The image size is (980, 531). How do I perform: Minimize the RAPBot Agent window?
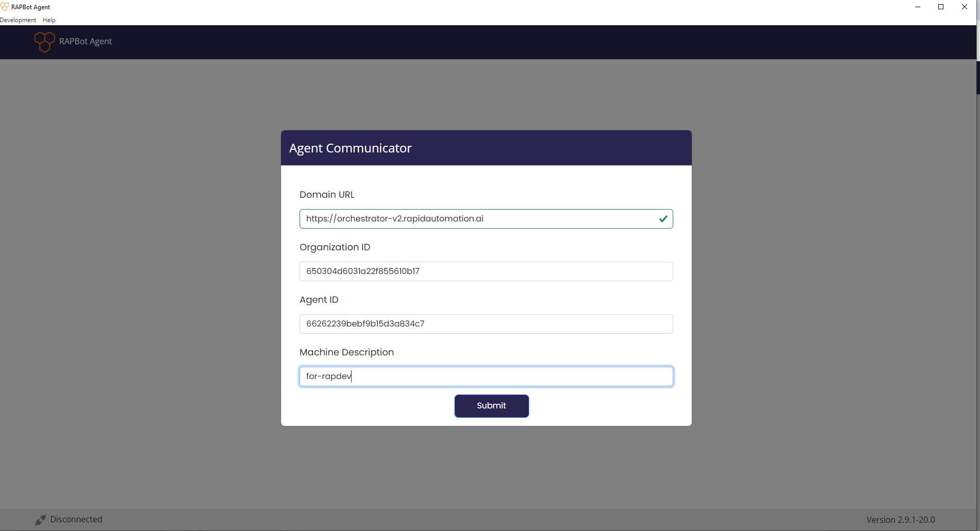point(918,7)
